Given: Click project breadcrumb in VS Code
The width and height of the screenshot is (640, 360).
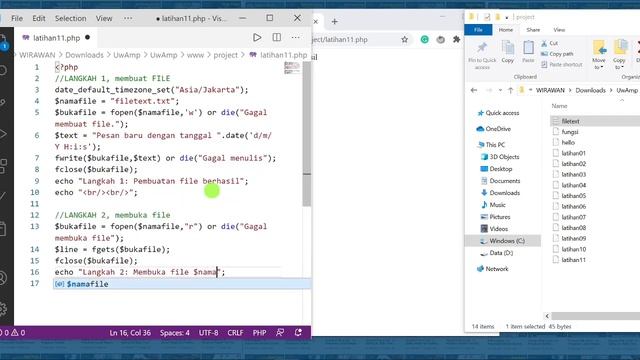Looking at the screenshot, I should (x=225, y=55).
